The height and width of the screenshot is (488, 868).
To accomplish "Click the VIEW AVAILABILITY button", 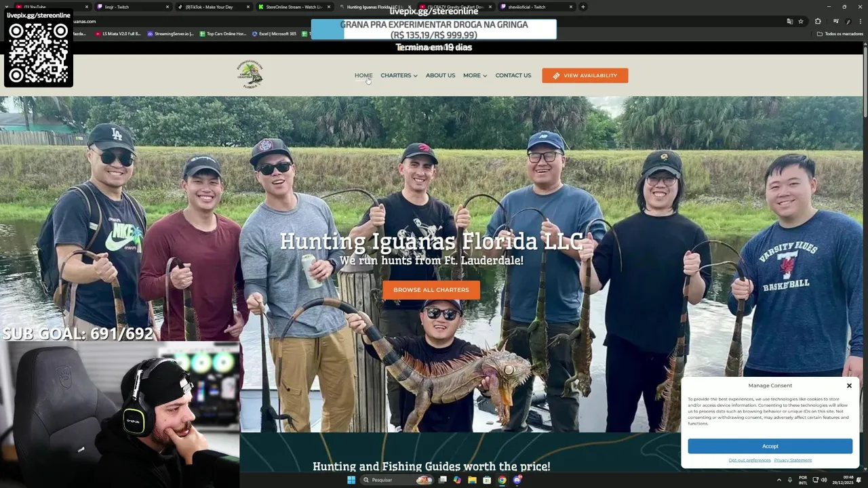I will point(585,75).
